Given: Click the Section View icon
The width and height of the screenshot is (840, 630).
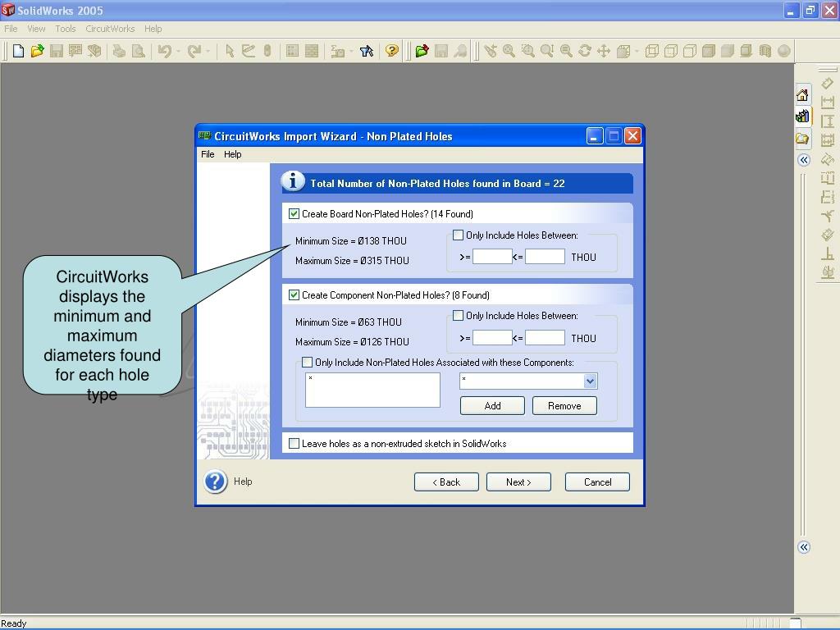Looking at the screenshot, I should (x=765, y=51).
